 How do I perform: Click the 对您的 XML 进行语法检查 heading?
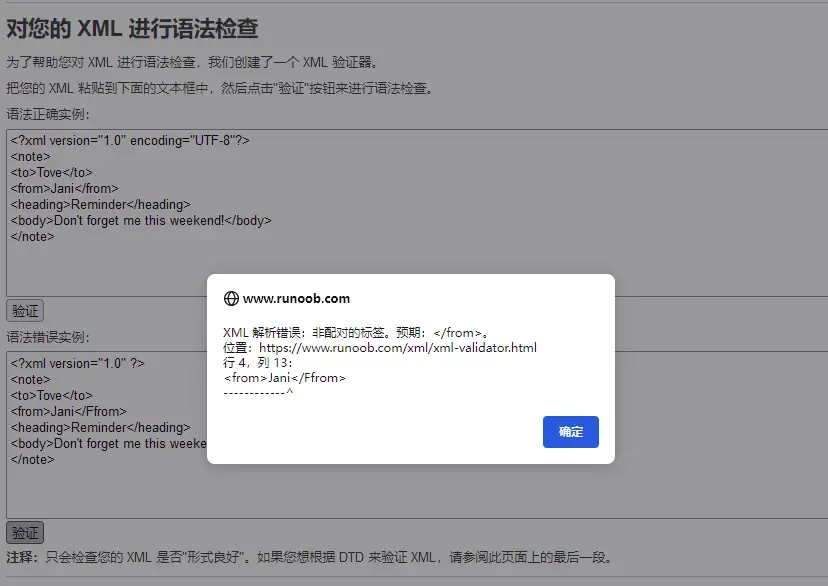[132, 29]
